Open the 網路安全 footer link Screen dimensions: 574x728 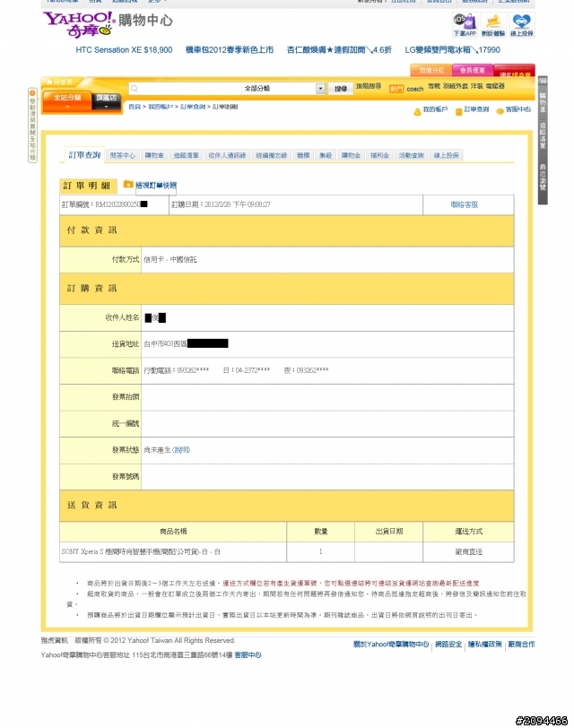click(x=448, y=644)
